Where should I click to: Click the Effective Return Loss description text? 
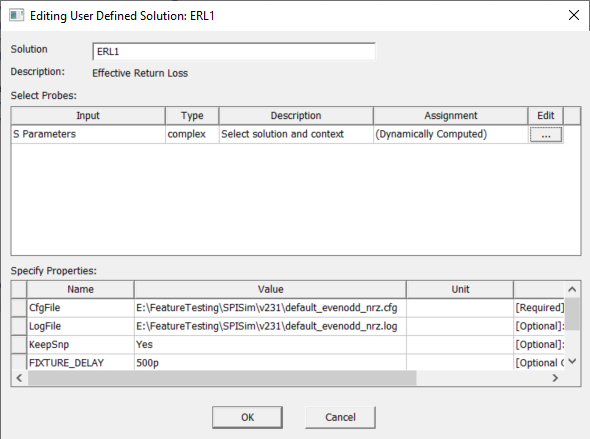click(x=140, y=73)
